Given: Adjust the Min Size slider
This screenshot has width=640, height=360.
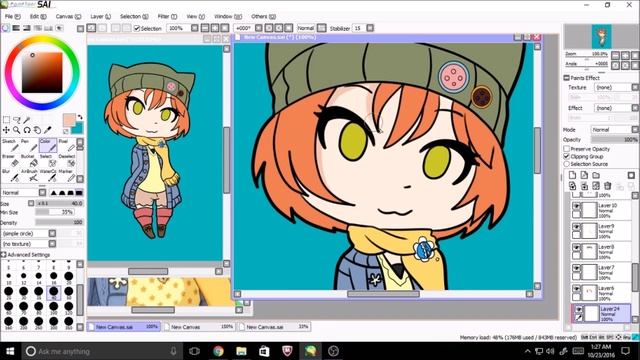Looking at the screenshot, I should click(x=55, y=212).
